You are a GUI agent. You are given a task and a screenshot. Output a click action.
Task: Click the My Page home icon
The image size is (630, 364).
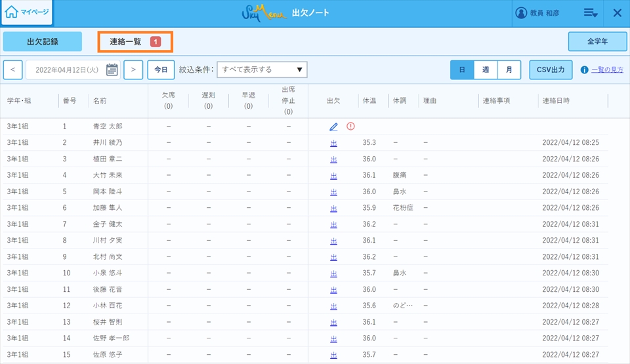click(12, 12)
